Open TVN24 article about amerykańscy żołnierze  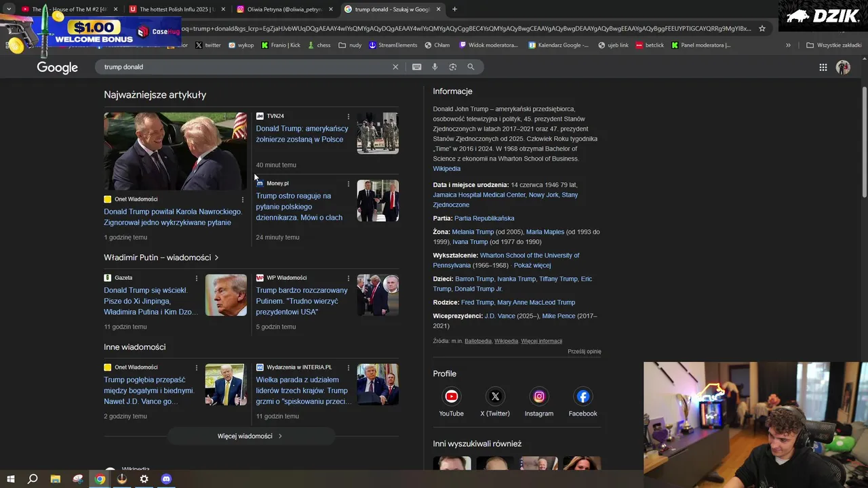coord(302,134)
